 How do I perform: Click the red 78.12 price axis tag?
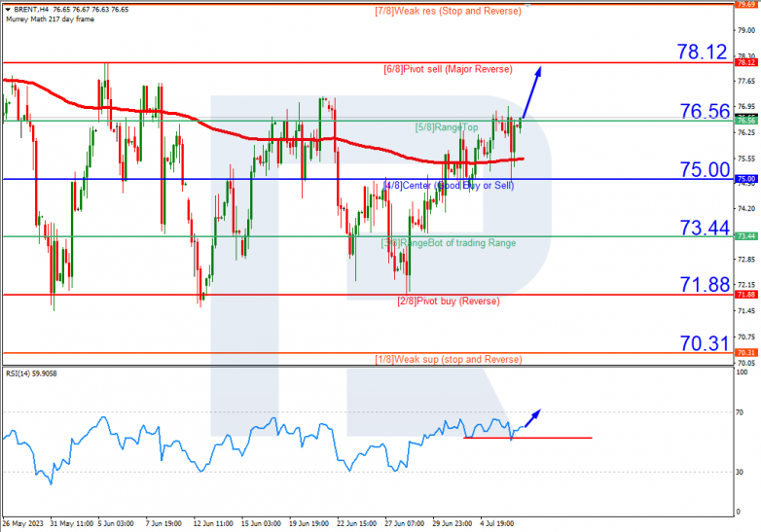(x=746, y=62)
